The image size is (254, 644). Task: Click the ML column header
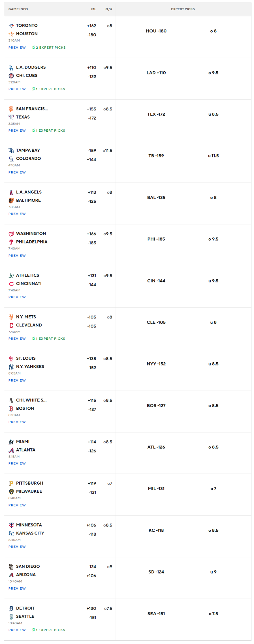click(94, 9)
